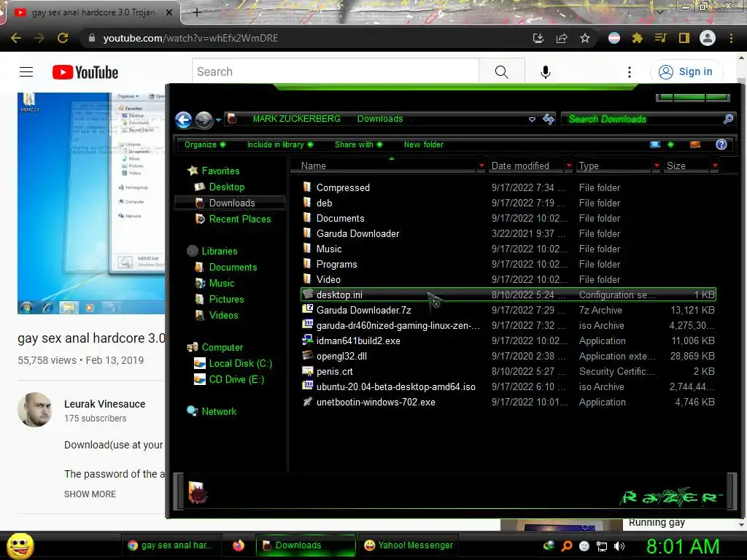Open the Include in library menu
The image size is (747, 560).
tap(279, 145)
